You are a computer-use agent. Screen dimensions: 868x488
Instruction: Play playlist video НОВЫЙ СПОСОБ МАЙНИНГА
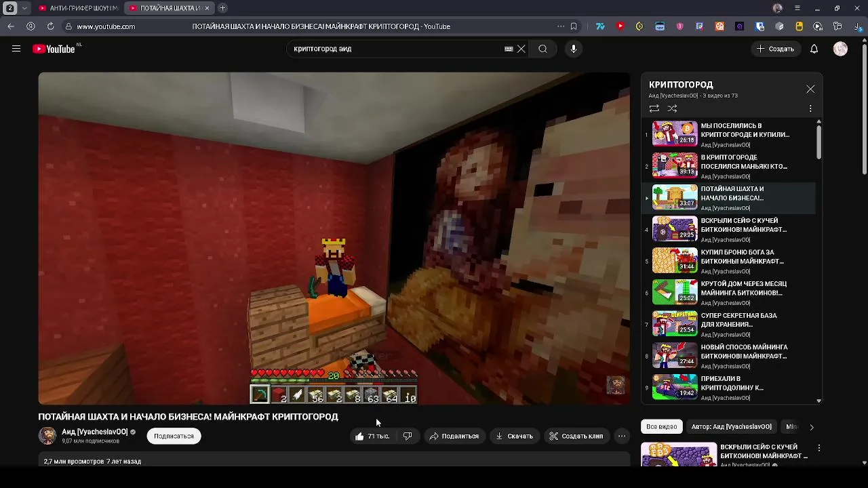729,356
